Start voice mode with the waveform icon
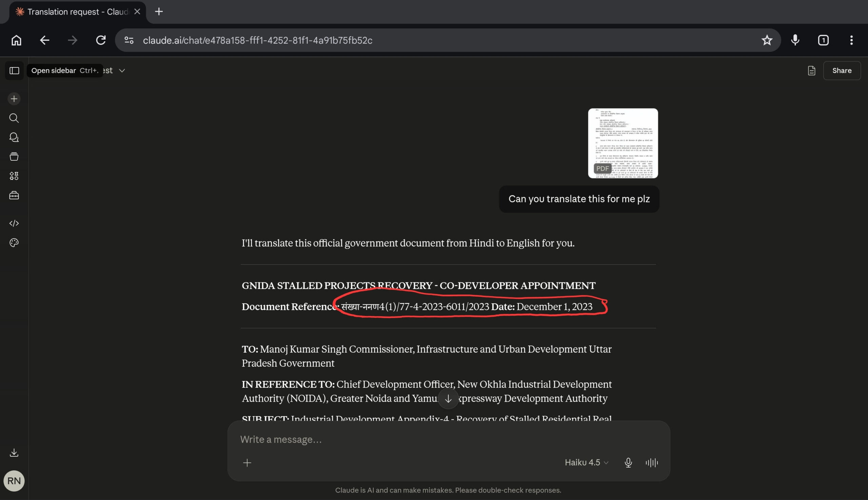Image resolution: width=868 pixels, height=500 pixels. 652,463
